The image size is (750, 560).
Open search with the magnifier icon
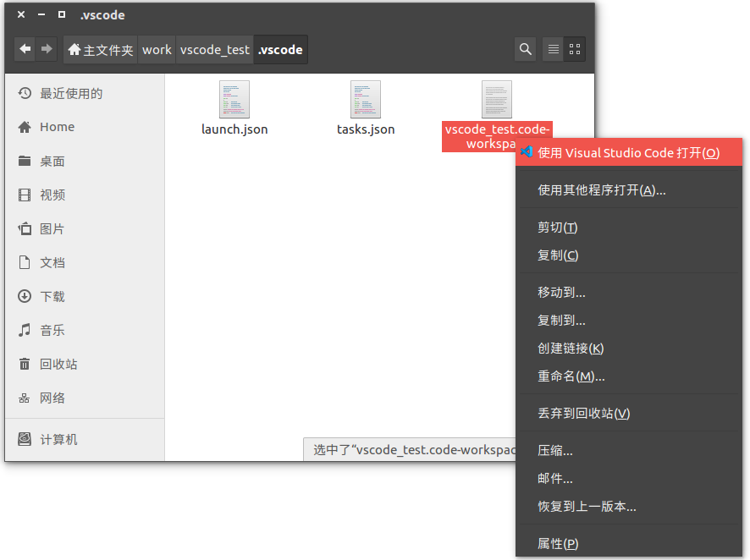tap(525, 49)
